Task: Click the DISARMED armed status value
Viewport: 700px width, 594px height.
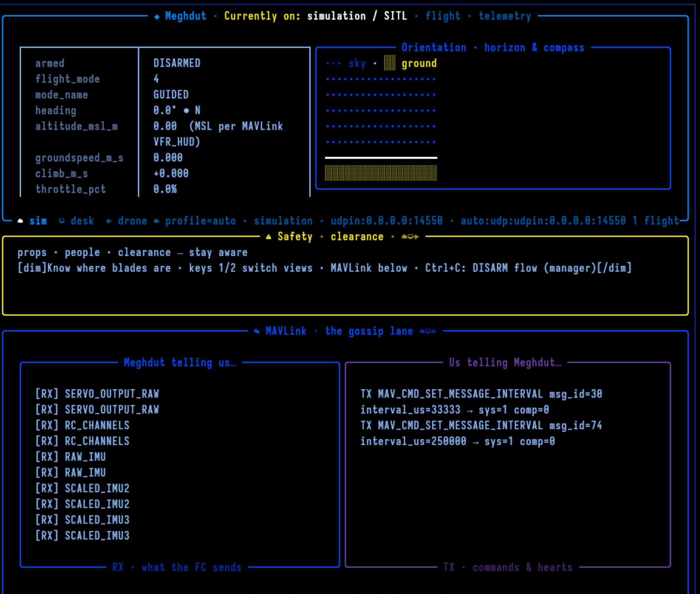Action: [x=177, y=63]
